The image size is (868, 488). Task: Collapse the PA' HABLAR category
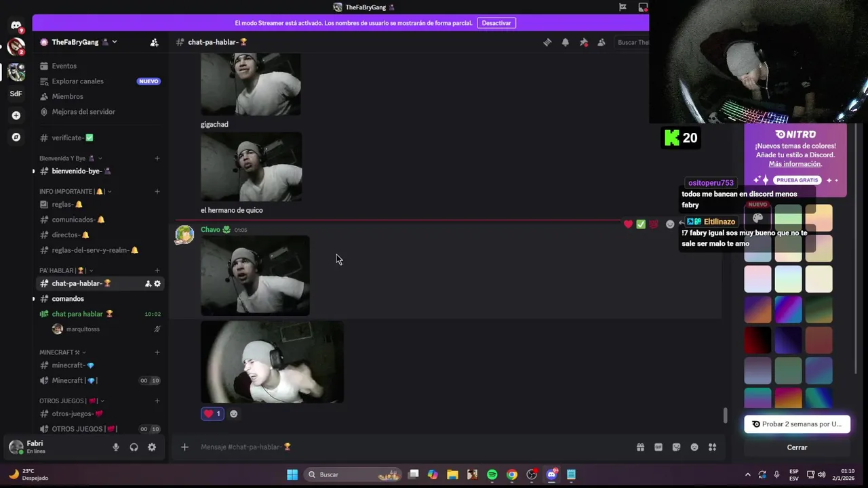point(66,270)
